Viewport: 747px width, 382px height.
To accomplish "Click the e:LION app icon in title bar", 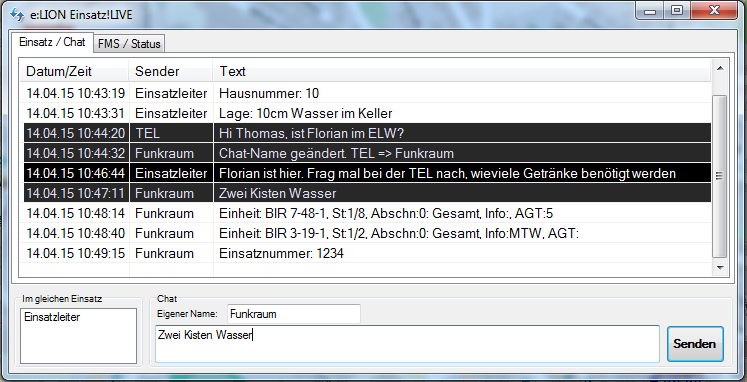I will pyautogui.click(x=17, y=14).
